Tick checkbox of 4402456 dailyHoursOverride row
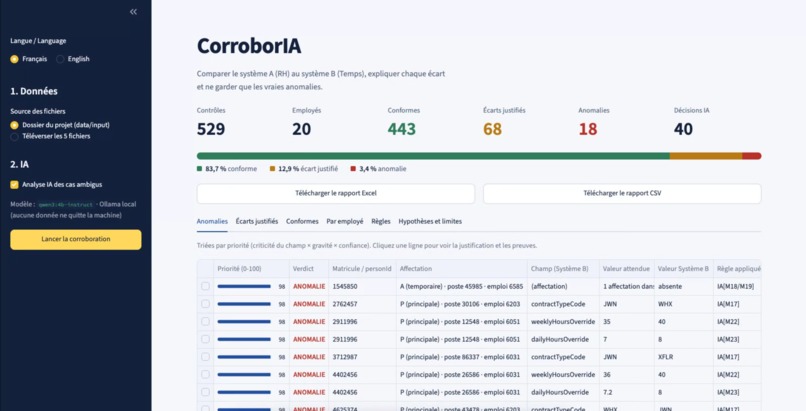Screen dimensions: 806x411 click(205, 392)
